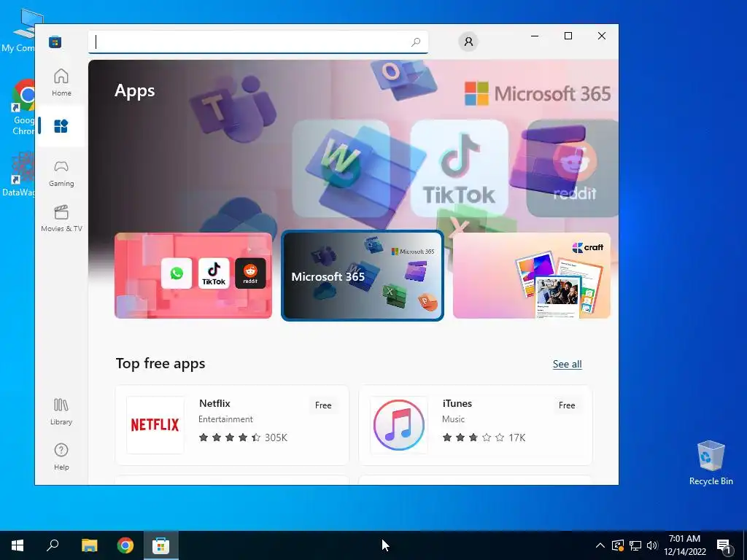Open the network icon in system tray
This screenshot has width=747, height=560.
635,545
